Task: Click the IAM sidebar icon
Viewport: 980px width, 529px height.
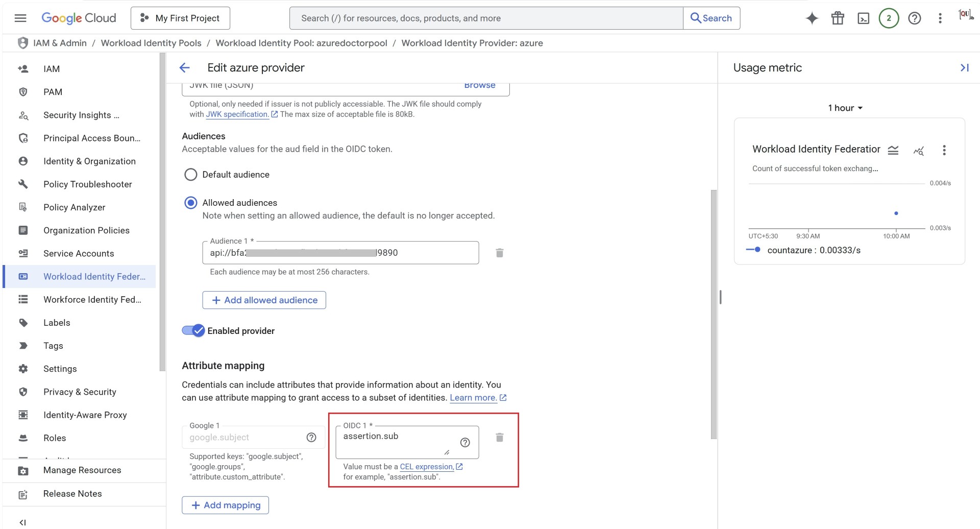Action: (x=23, y=69)
